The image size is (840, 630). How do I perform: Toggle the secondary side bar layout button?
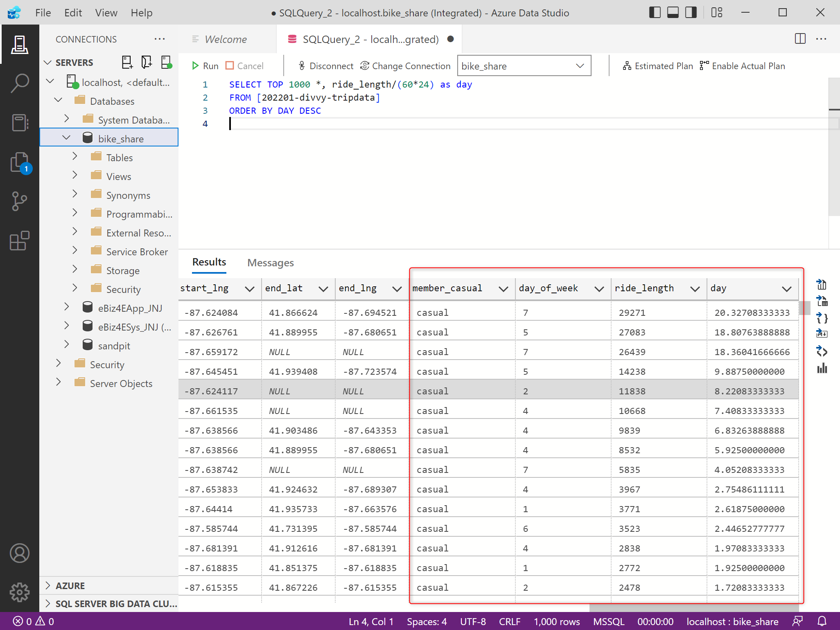coord(691,13)
